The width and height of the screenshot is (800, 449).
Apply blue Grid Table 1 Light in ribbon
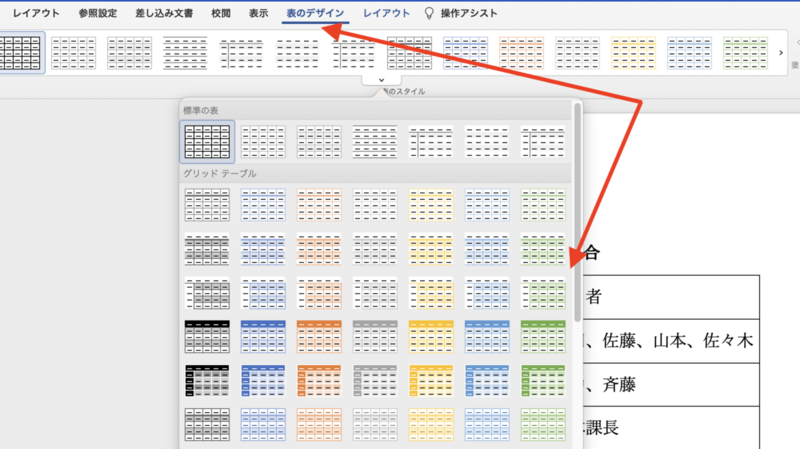point(465,53)
